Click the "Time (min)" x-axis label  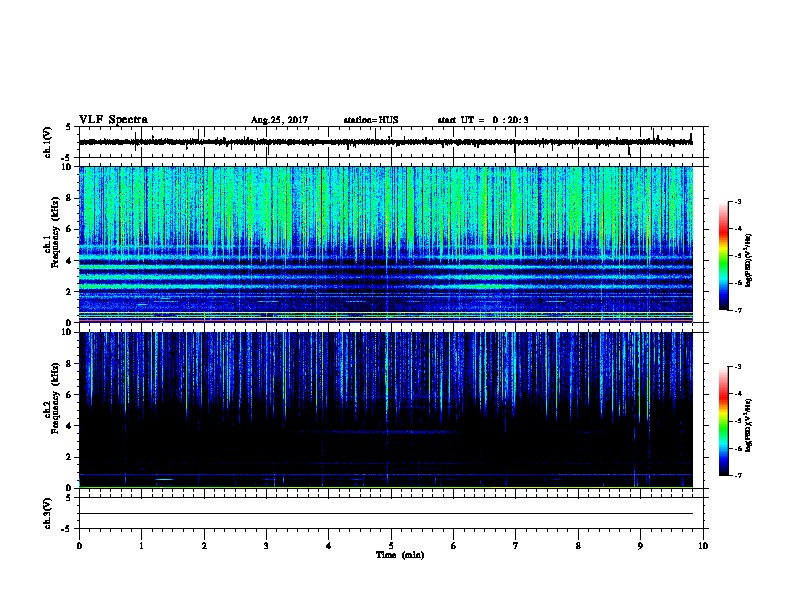click(400, 555)
